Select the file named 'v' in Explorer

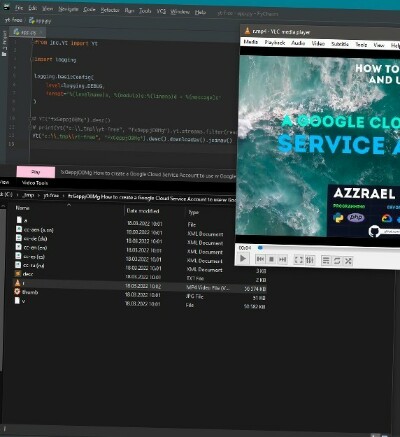pyautogui.click(x=20, y=301)
